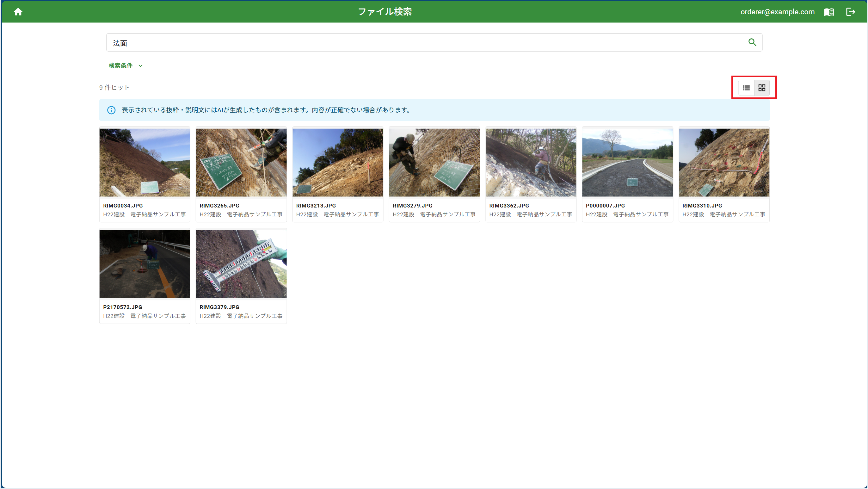Image resolution: width=868 pixels, height=489 pixels.
Task: Click the orderer@example.com account label
Action: (x=777, y=12)
